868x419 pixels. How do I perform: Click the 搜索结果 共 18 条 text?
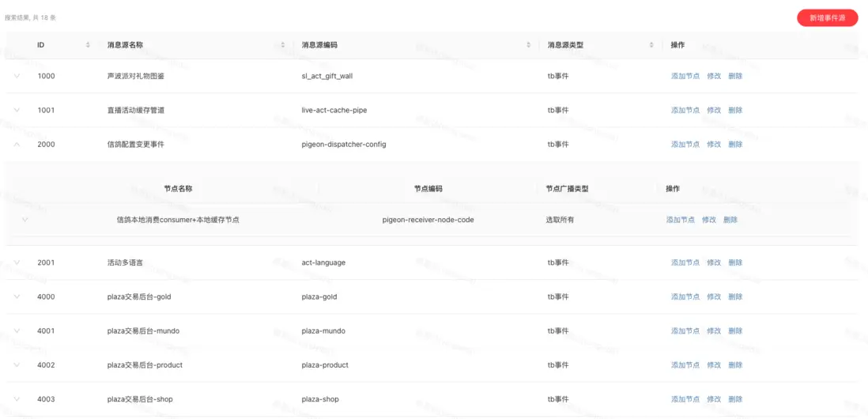coord(31,17)
